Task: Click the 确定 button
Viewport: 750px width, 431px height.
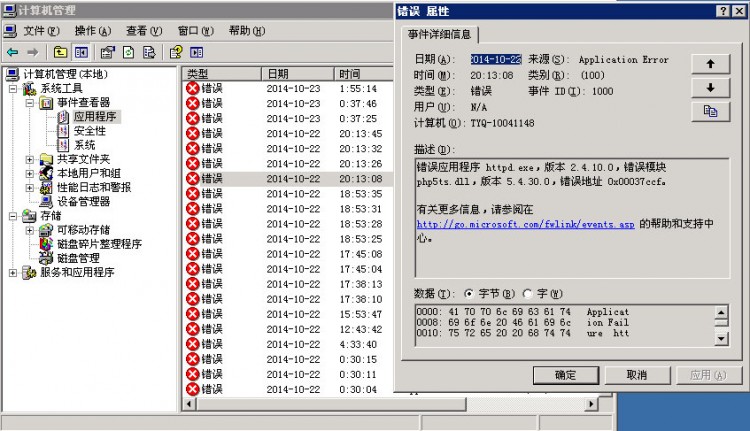Action: [566, 375]
